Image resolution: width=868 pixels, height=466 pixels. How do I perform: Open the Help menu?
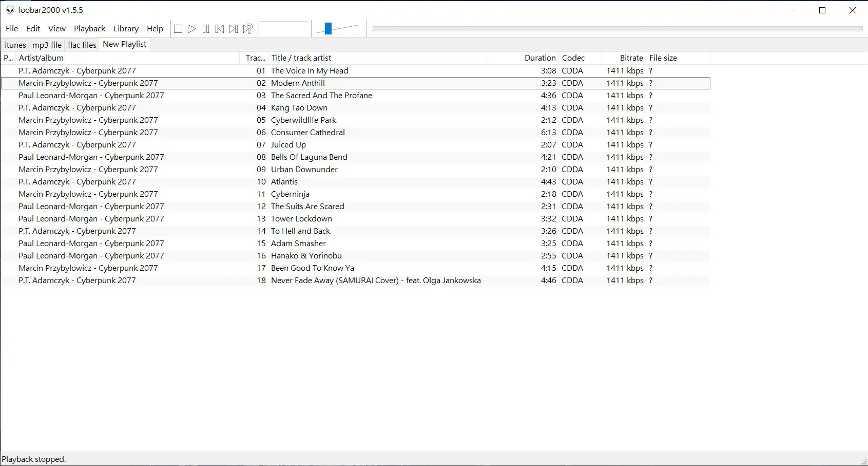(x=155, y=29)
